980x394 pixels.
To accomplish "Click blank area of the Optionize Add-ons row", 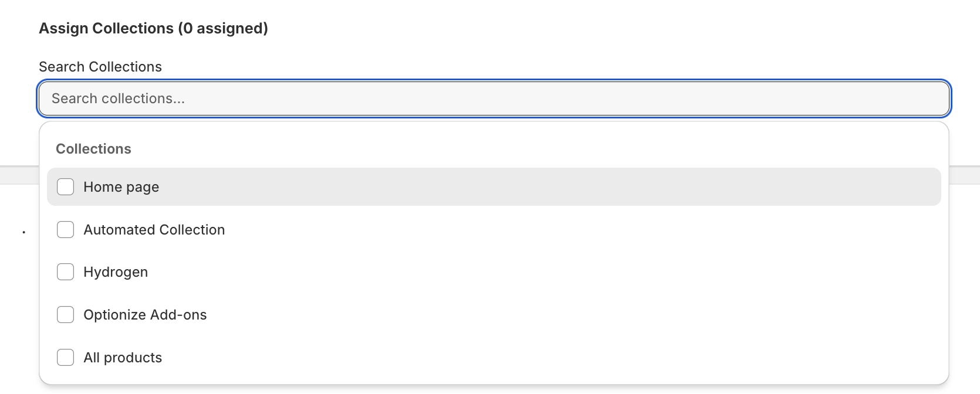I will 528,315.
